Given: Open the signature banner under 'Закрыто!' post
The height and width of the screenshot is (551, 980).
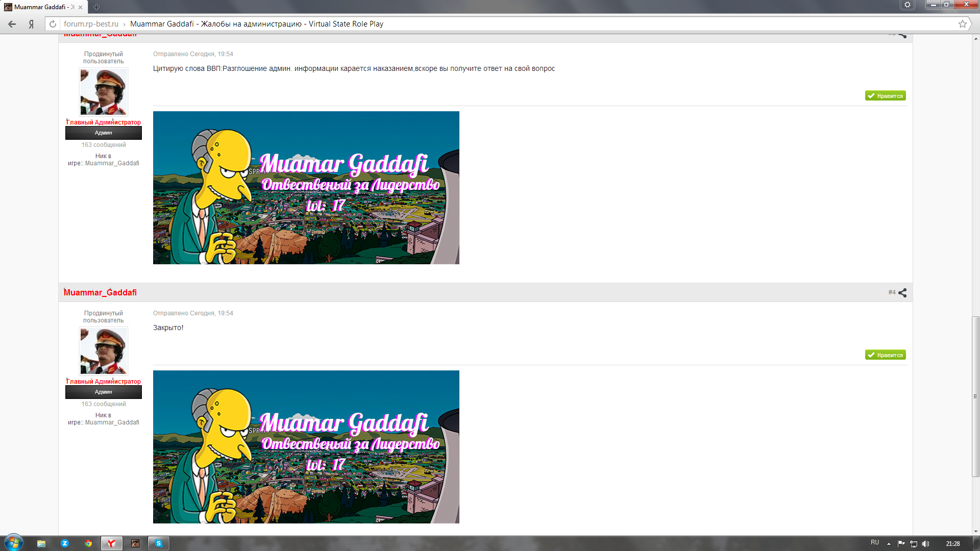Looking at the screenshot, I should [306, 447].
